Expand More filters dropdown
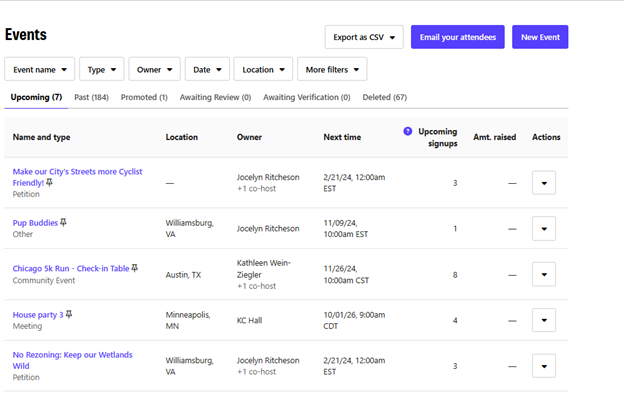This screenshot has width=624, height=397. tap(332, 70)
